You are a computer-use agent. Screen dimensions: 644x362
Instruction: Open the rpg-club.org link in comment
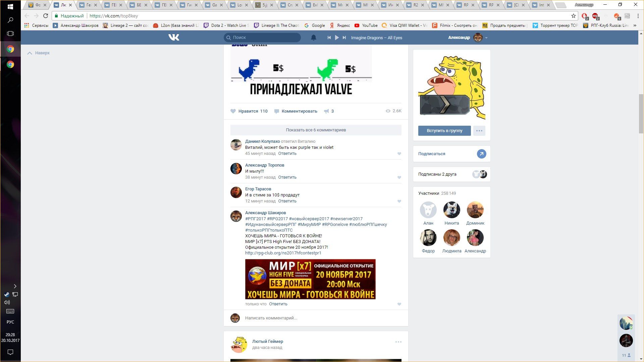coord(283,253)
